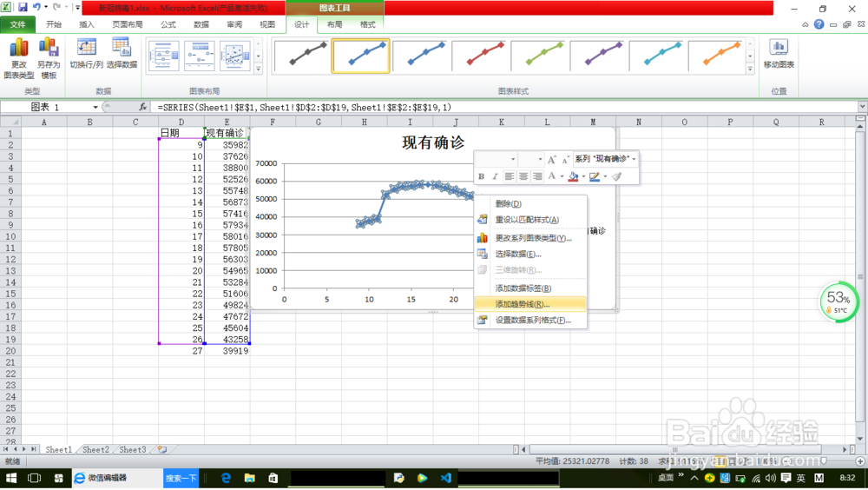Screen dimensions: 868x490
Task: Switch to the Formulas ribbon tab
Action: [x=168, y=24]
